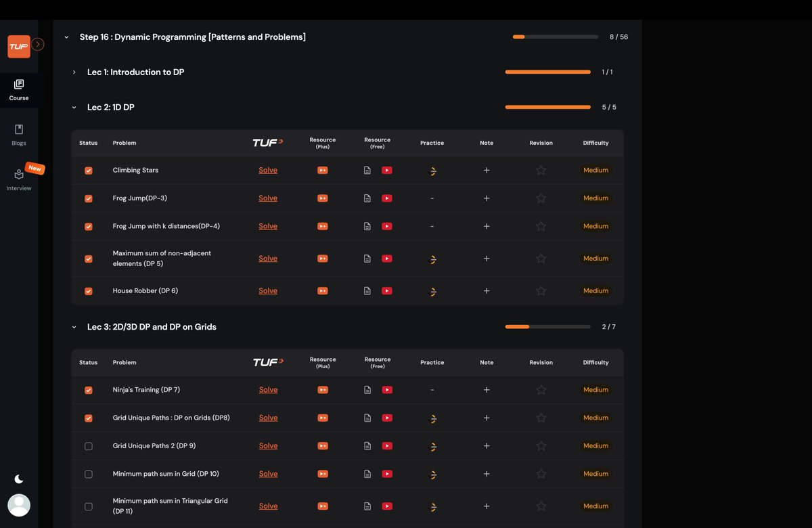Open YouTube video for Maximum sum of non-adjacent elements
812x528 pixels.
click(387, 259)
